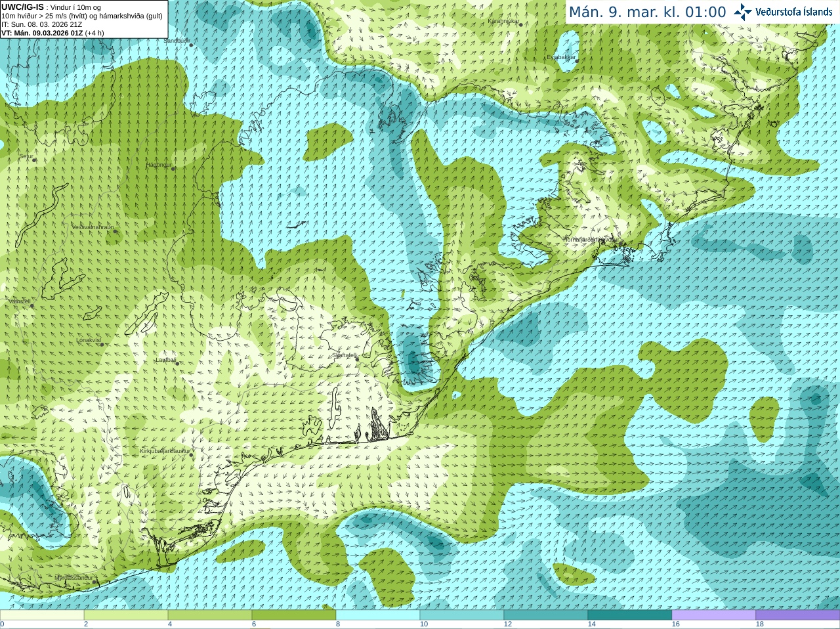The height and width of the screenshot is (629, 840).
Task: Click the 'VT: Mán. 09.03.2026 01Z' valid time
Action: (x=42, y=33)
